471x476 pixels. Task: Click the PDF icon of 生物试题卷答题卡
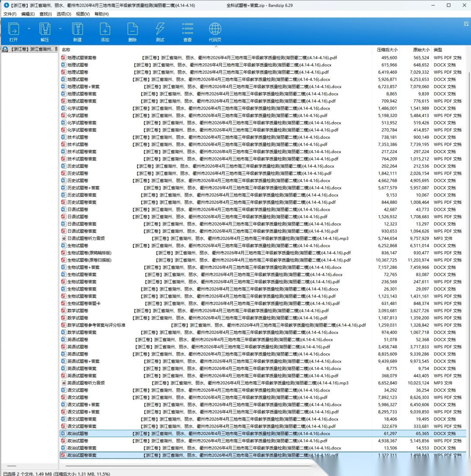[x=63, y=303]
